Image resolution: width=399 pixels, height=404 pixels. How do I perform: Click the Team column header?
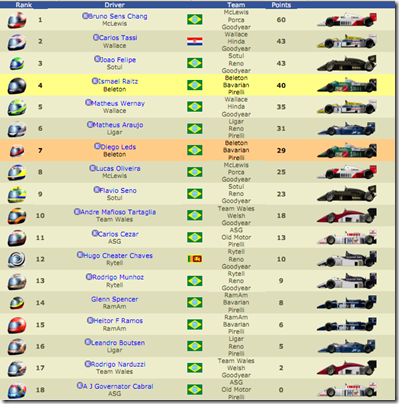236,5
